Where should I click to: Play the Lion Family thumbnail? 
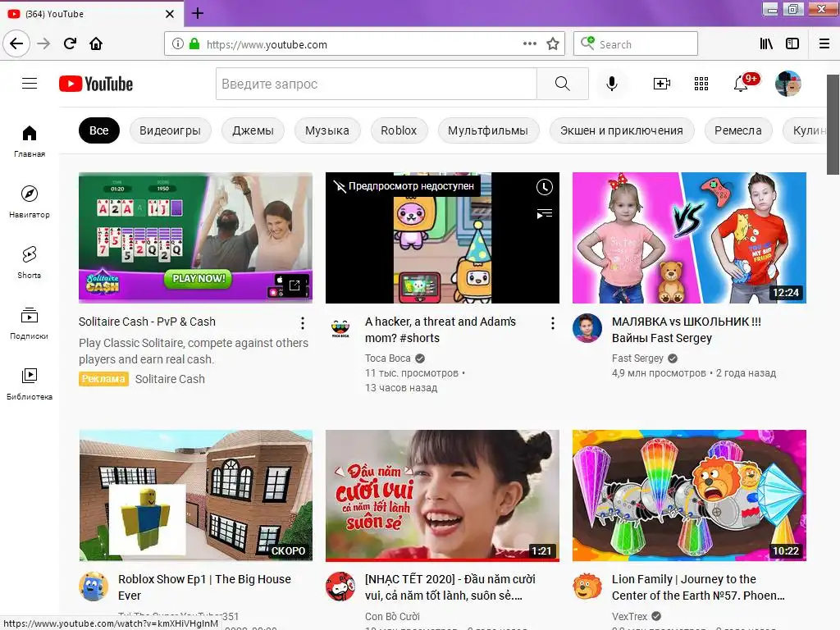[x=689, y=495]
